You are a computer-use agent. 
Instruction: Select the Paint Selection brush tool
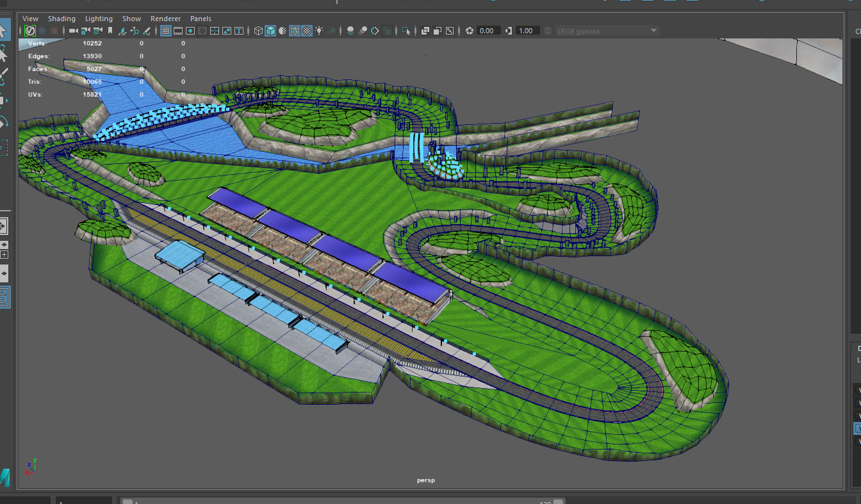3,76
